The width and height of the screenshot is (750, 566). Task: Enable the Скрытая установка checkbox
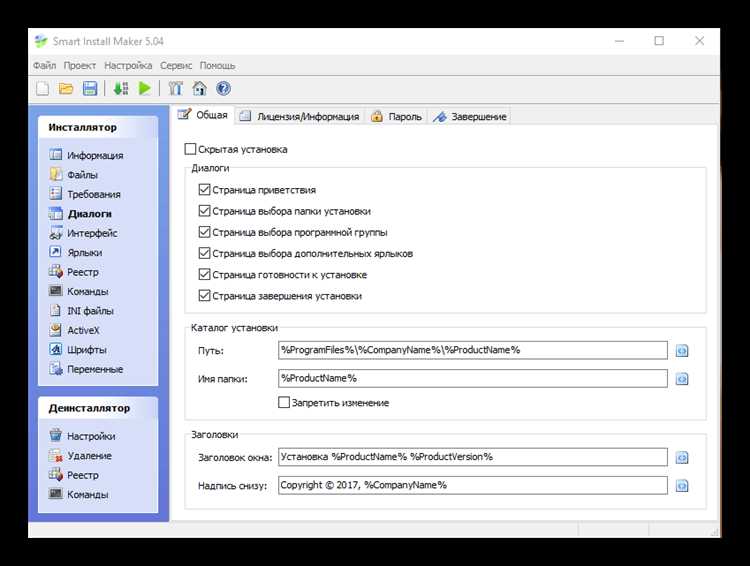(x=191, y=149)
